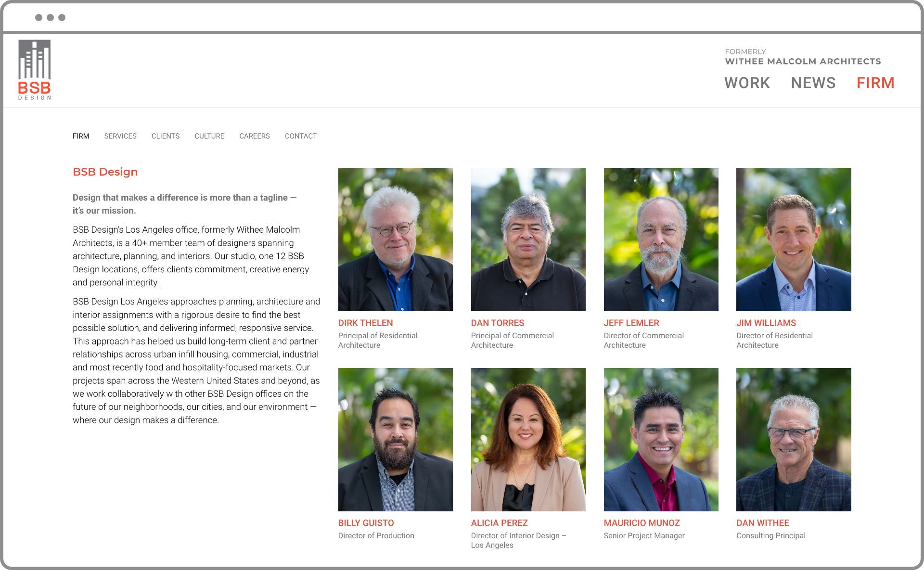The width and height of the screenshot is (924, 571).
Task: Open the WORK navigation menu
Action: click(x=747, y=83)
